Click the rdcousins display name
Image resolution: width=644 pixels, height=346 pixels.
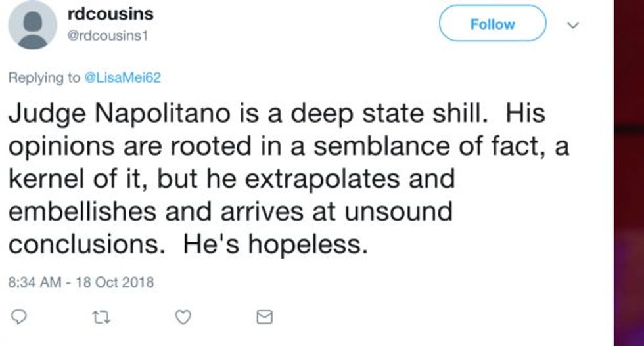(110, 14)
